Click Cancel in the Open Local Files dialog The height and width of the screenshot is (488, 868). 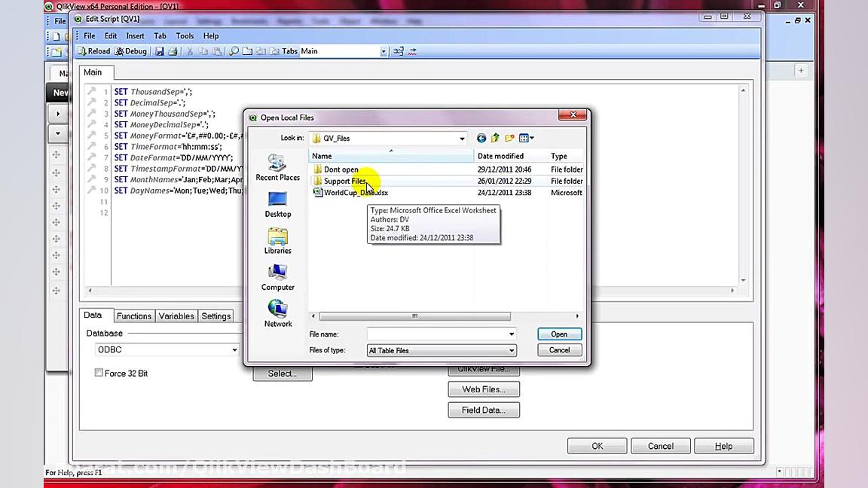point(559,350)
